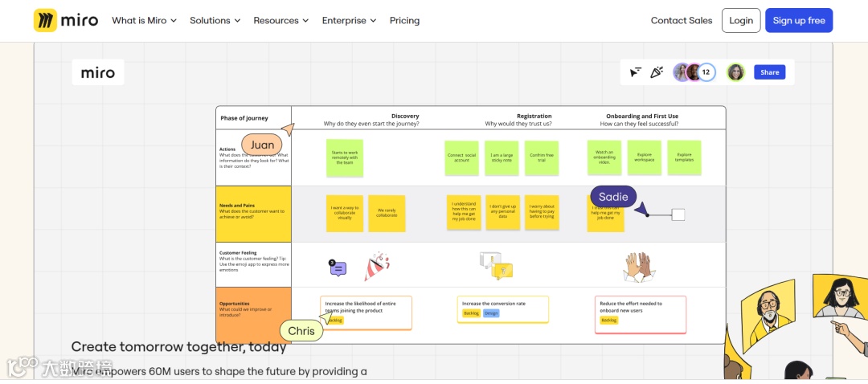Screen dimensions: 868x384
Task: Open the Pricing page
Action: (404, 20)
